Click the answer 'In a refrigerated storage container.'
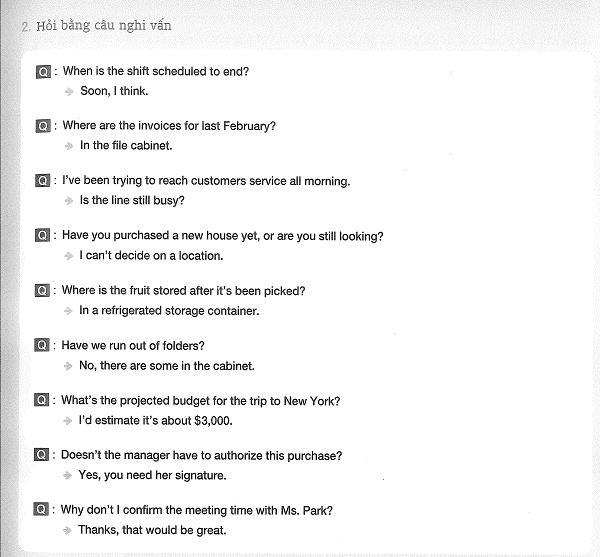This screenshot has width=605, height=557. (169, 311)
